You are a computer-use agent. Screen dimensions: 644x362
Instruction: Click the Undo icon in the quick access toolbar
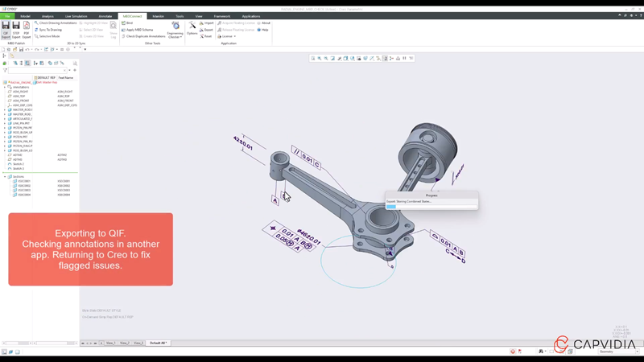(x=27, y=49)
